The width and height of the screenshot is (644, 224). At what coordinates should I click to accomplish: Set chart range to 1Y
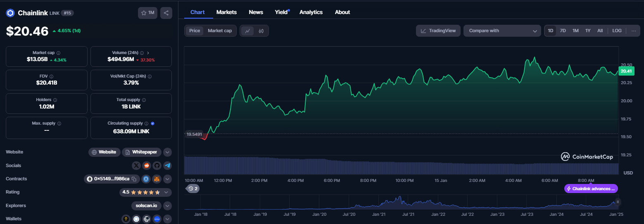(x=588, y=31)
